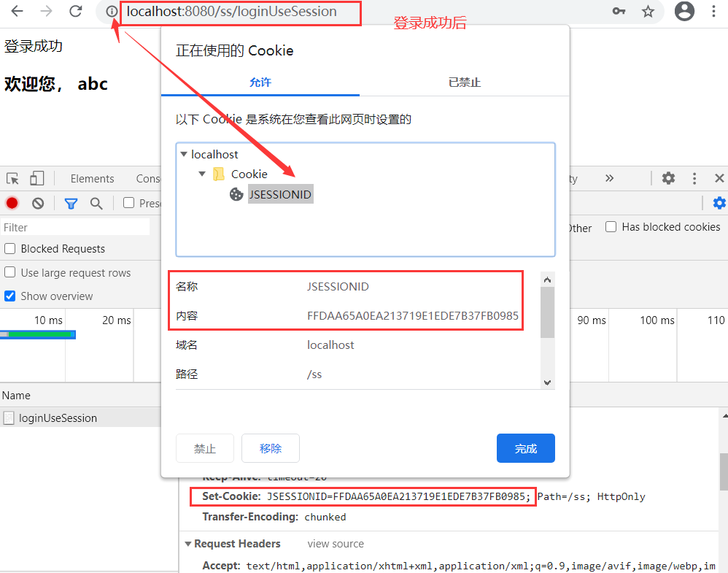Open the blue network settings gear
This screenshot has height=573, width=728.
click(x=719, y=203)
